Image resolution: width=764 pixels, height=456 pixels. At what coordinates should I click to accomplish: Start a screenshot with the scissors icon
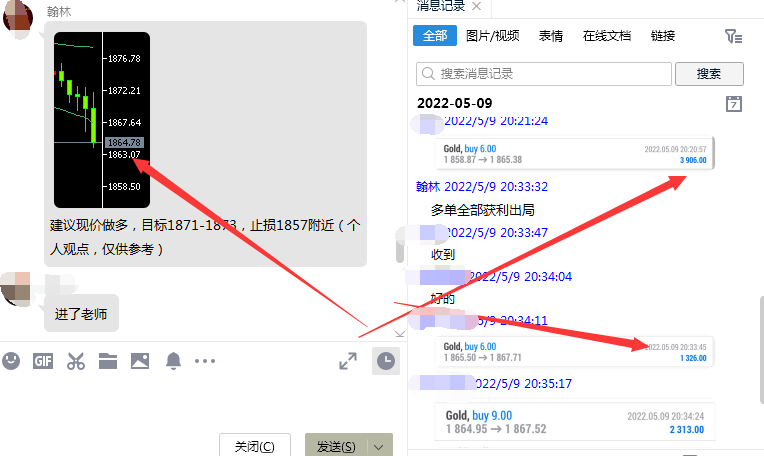click(x=76, y=361)
